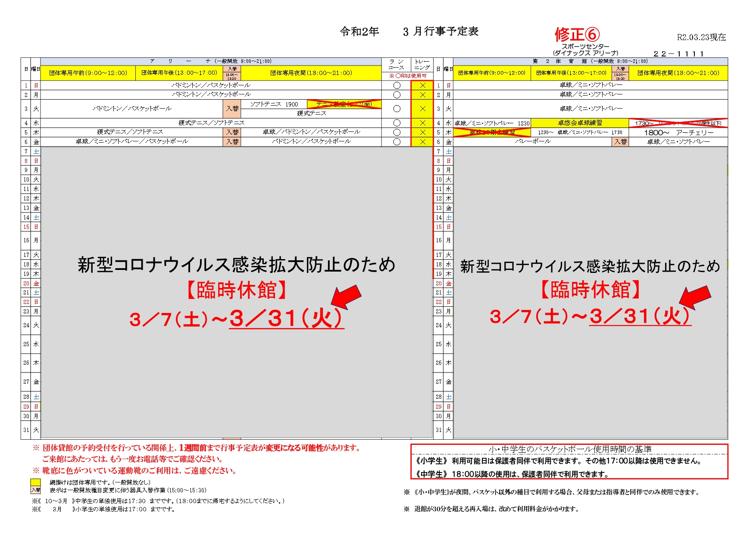The image size is (756, 535).
Task: Select Arena's "団体専用夜間(18:00~21:00)" header cell
Action: click(311, 73)
